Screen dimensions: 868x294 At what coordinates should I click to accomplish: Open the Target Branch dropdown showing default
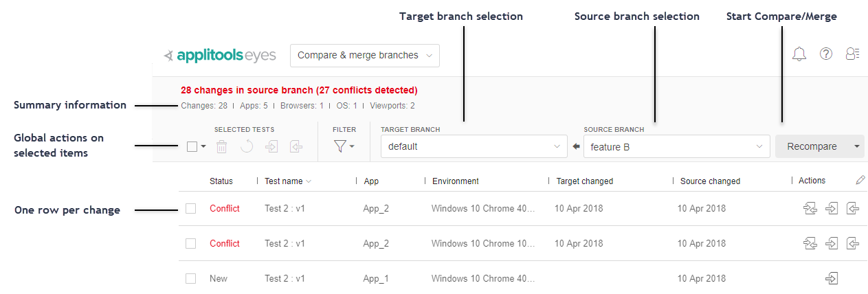(x=474, y=146)
